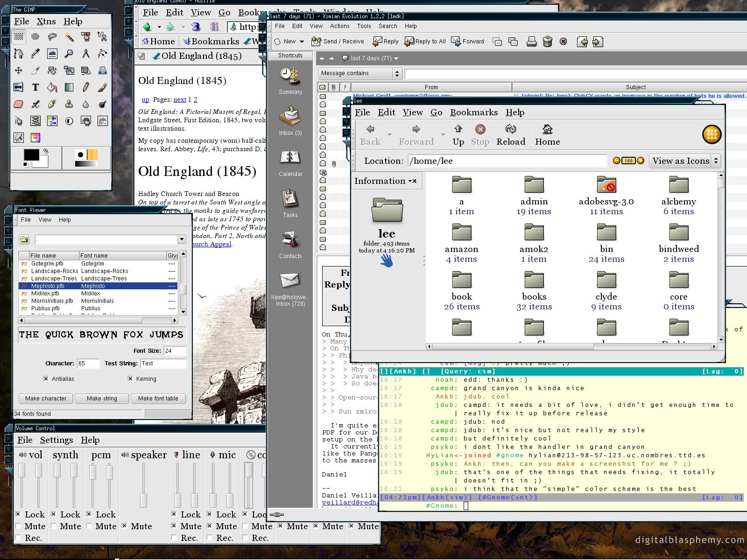Select the Text tool in GIMP
The image size is (747, 560).
coord(35,87)
